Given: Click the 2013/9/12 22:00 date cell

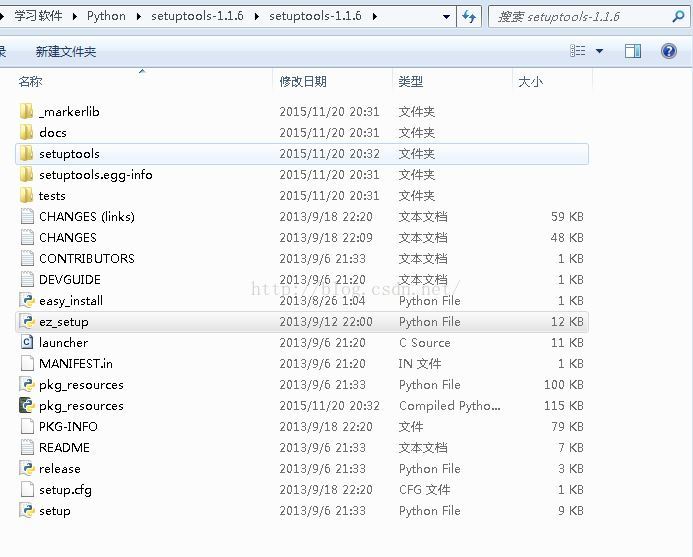Looking at the screenshot, I should (326, 321).
